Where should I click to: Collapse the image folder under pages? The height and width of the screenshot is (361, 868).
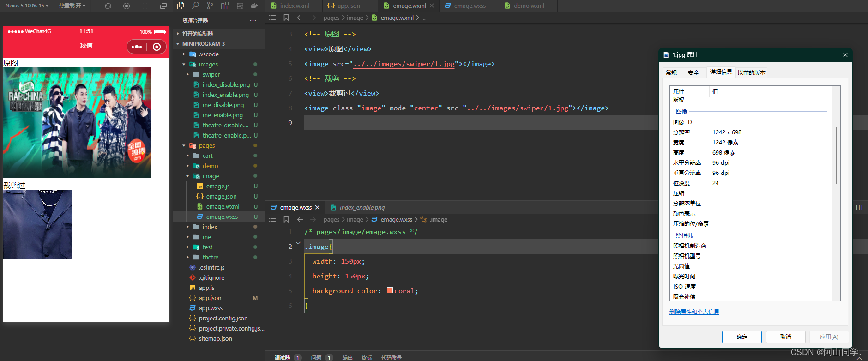coord(219,176)
